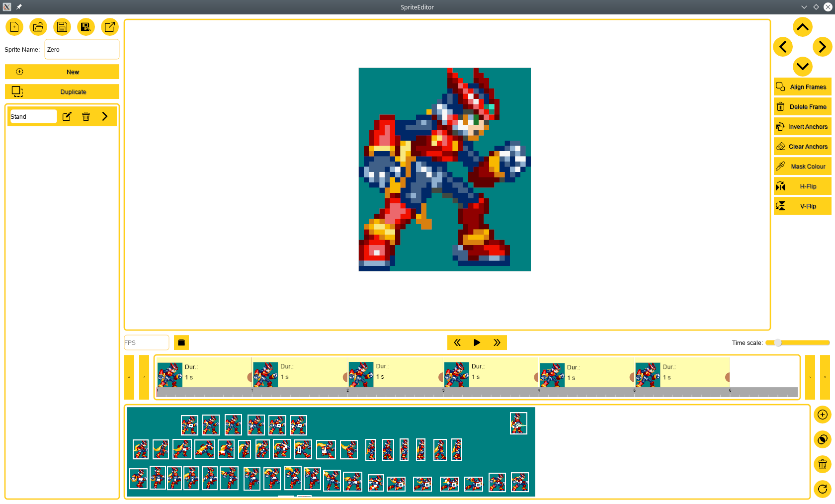This screenshot has height=504, width=835.
Task: Select the sixth timeline frame thumbnail
Action: coord(648,375)
